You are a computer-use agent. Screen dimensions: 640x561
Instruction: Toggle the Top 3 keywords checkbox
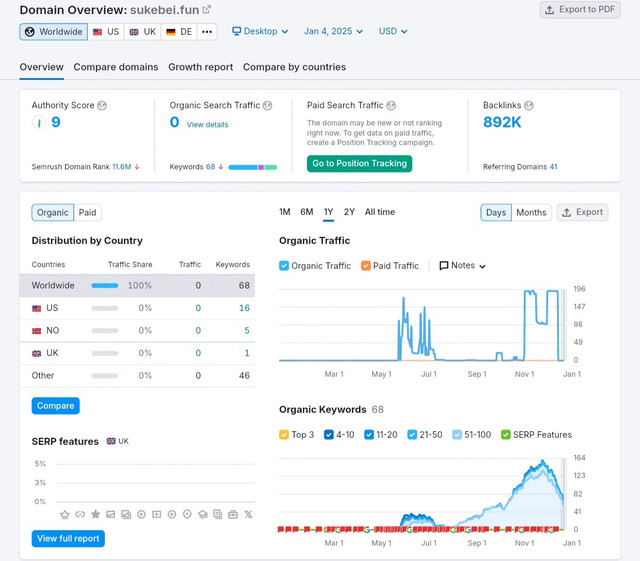point(284,435)
